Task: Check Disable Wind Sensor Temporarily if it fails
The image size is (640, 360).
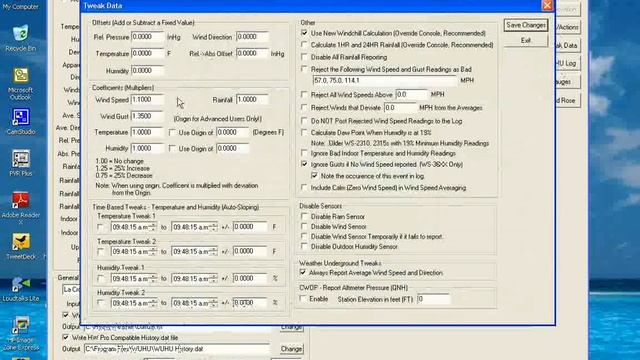Action: pos(304,236)
